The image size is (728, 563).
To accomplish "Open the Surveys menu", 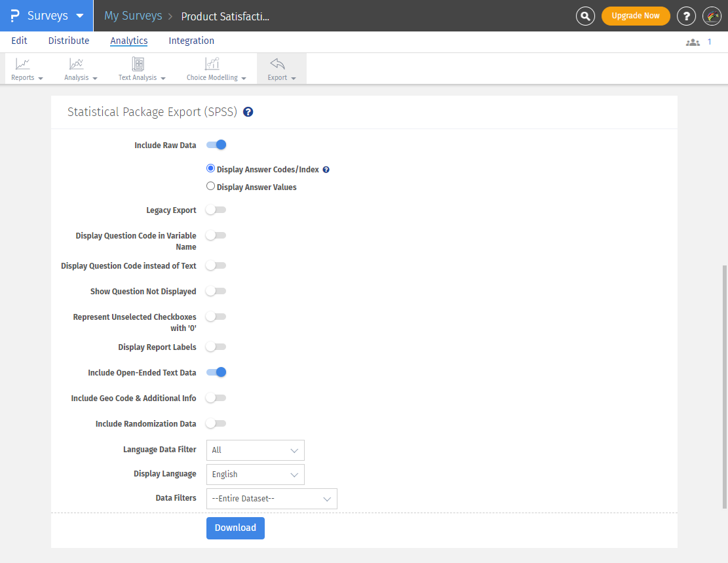I will click(46, 16).
